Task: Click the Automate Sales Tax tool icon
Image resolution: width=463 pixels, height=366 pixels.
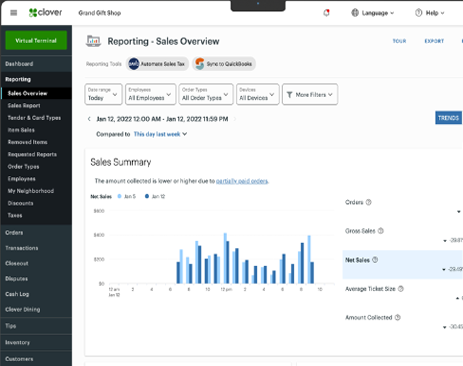Action: click(x=134, y=64)
